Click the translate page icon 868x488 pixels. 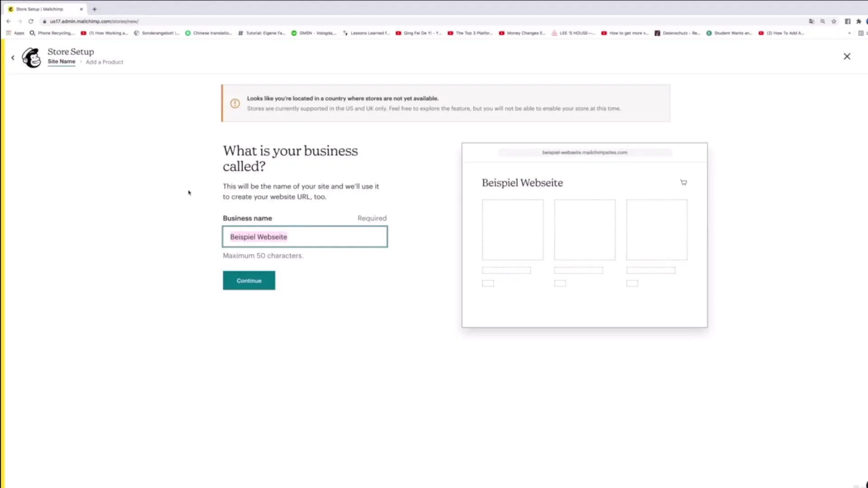click(x=811, y=21)
